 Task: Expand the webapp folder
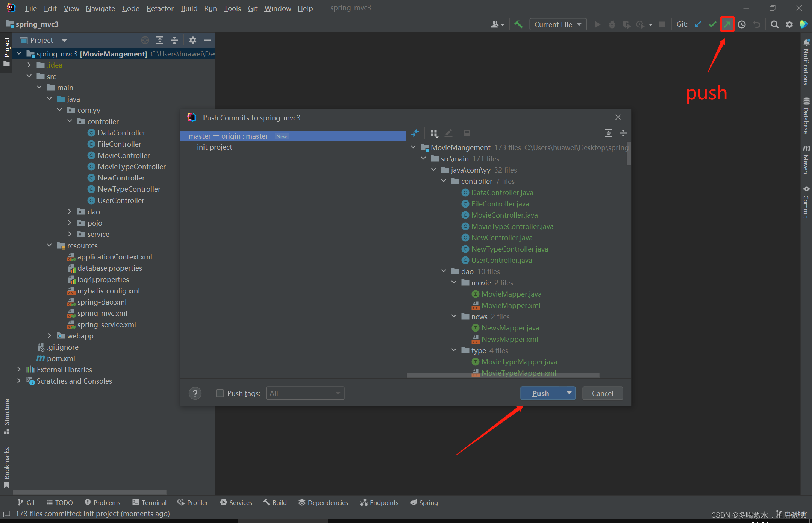point(49,336)
